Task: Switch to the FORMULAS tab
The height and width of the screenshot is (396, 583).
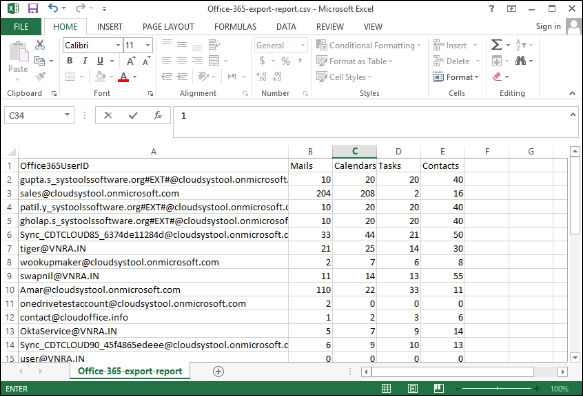Action: coord(235,27)
